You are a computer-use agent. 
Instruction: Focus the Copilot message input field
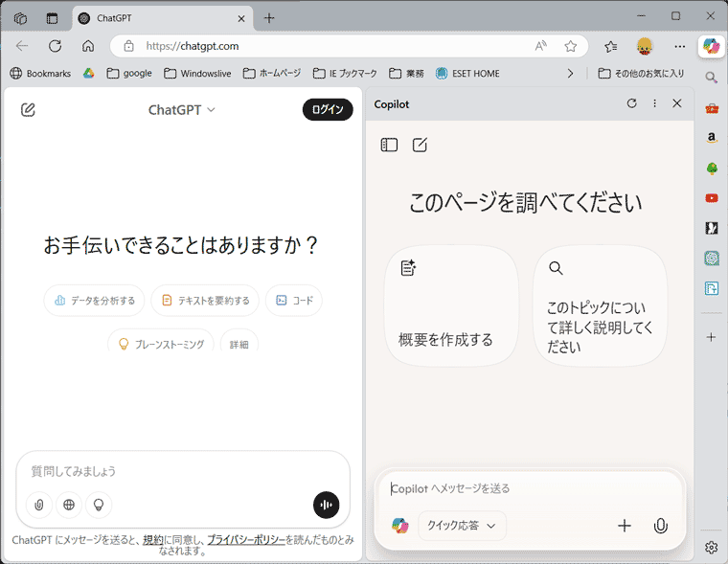pyautogui.click(x=530, y=488)
